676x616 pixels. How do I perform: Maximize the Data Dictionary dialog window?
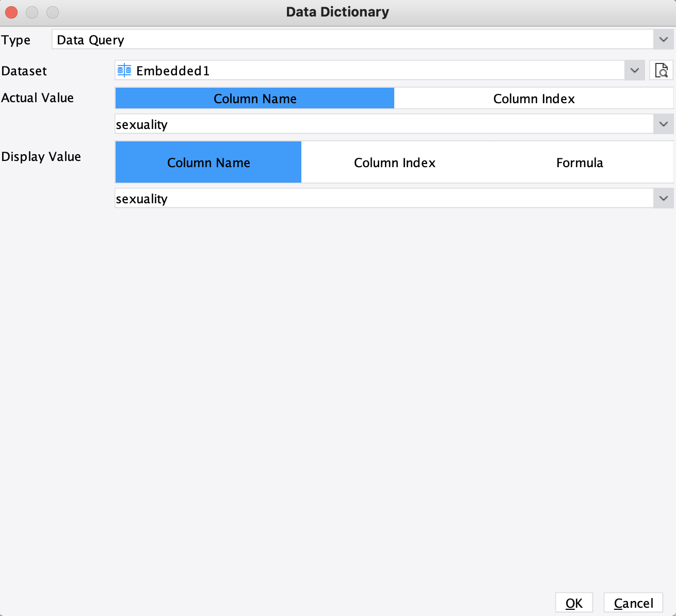pos(53,12)
